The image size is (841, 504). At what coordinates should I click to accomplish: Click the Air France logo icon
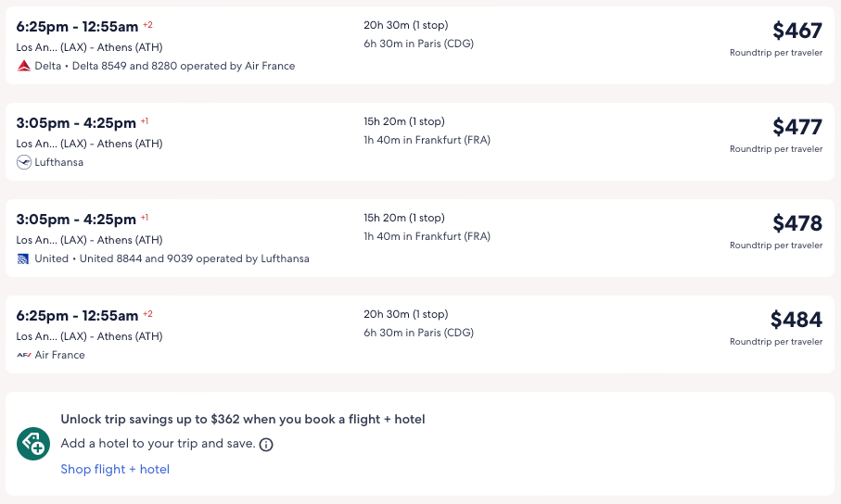click(x=24, y=355)
